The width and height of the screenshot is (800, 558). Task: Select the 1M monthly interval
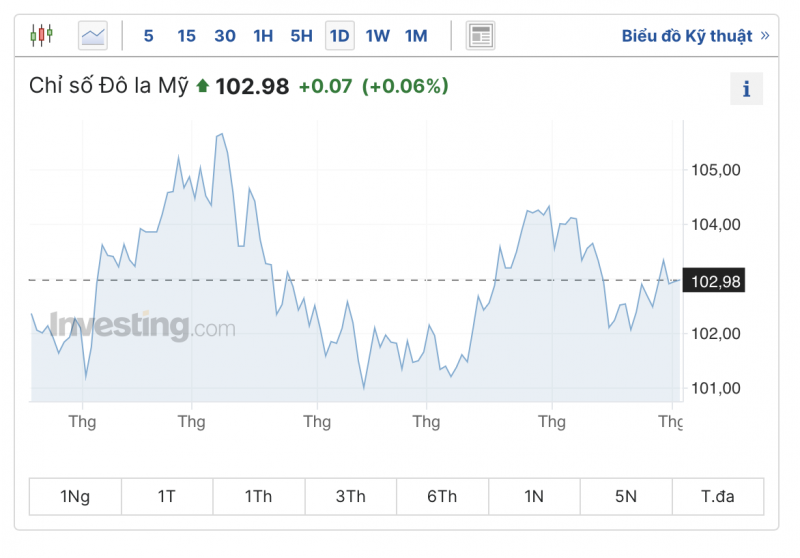pyautogui.click(x=416, y=36)
